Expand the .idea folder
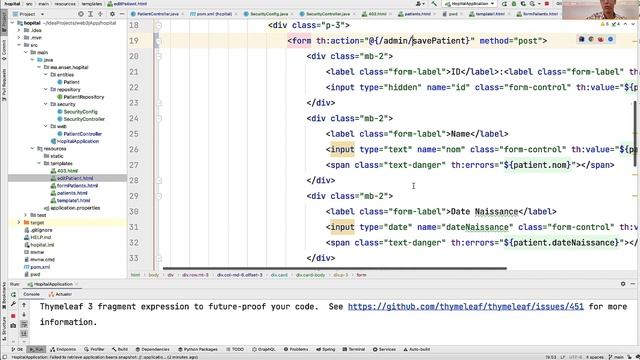 19,30
